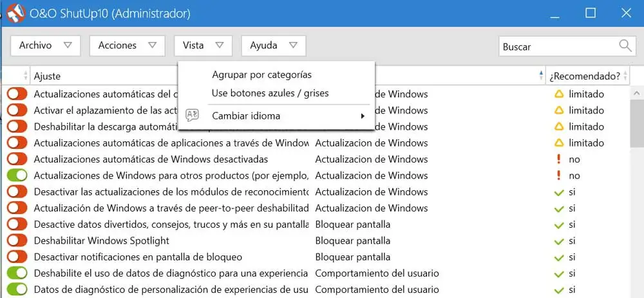644x298 pixels.
Task: Open the Ayuda dropdown menu
Action: click(273, 45)
